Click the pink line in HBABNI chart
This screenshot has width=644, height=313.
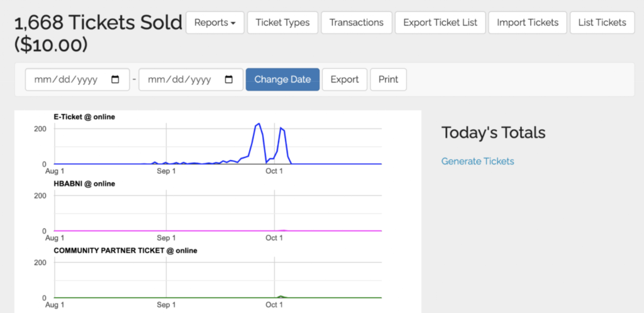(x=189, y=230)
